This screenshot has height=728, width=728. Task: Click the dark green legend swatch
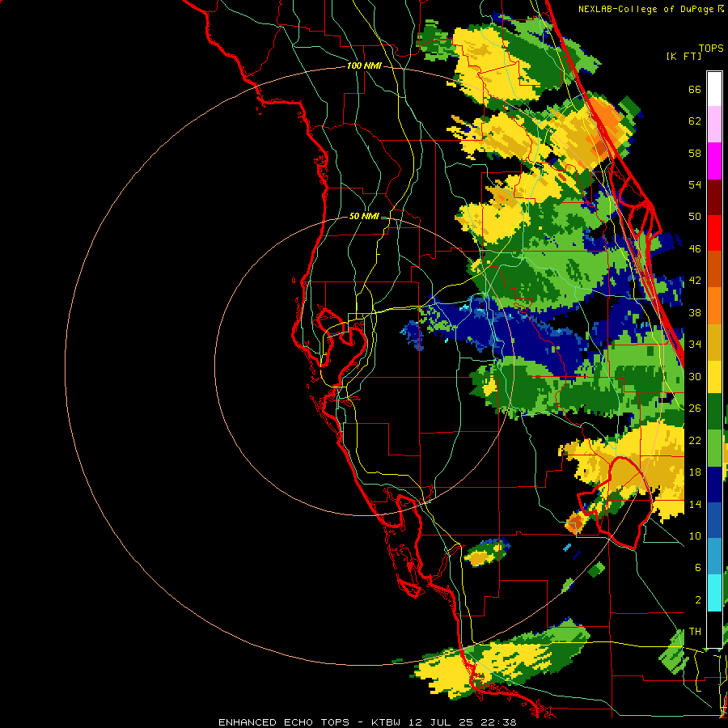[x=714, y=412]
